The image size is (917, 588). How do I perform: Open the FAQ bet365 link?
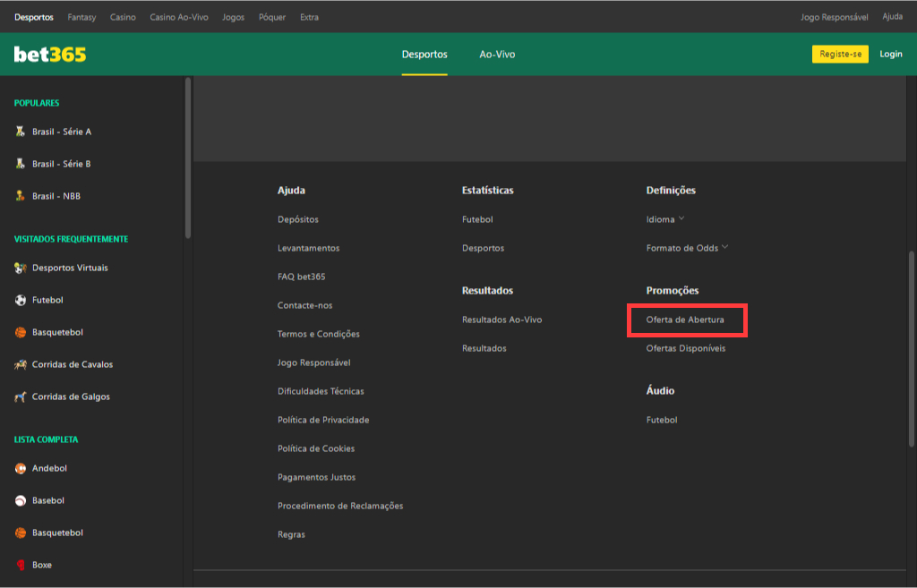[x=302, y=277]
